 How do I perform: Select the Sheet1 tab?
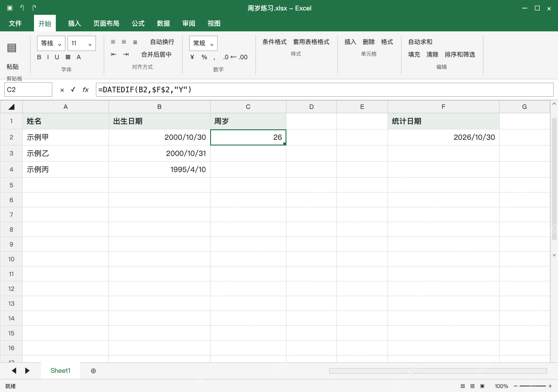61,371
